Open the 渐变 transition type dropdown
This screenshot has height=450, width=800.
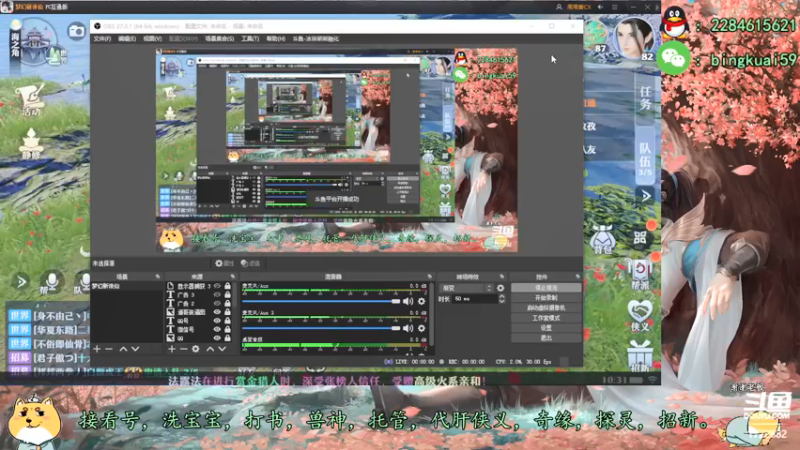[465, 288]
